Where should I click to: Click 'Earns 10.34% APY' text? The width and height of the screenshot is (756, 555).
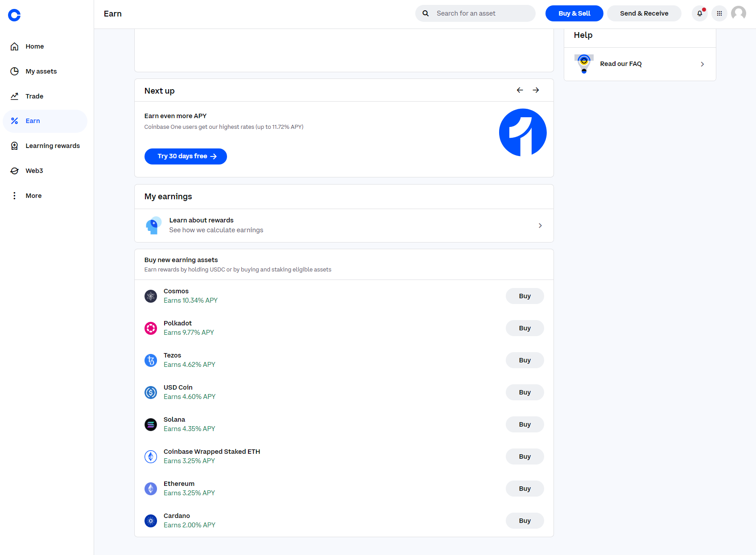click(x=190, y=300)
